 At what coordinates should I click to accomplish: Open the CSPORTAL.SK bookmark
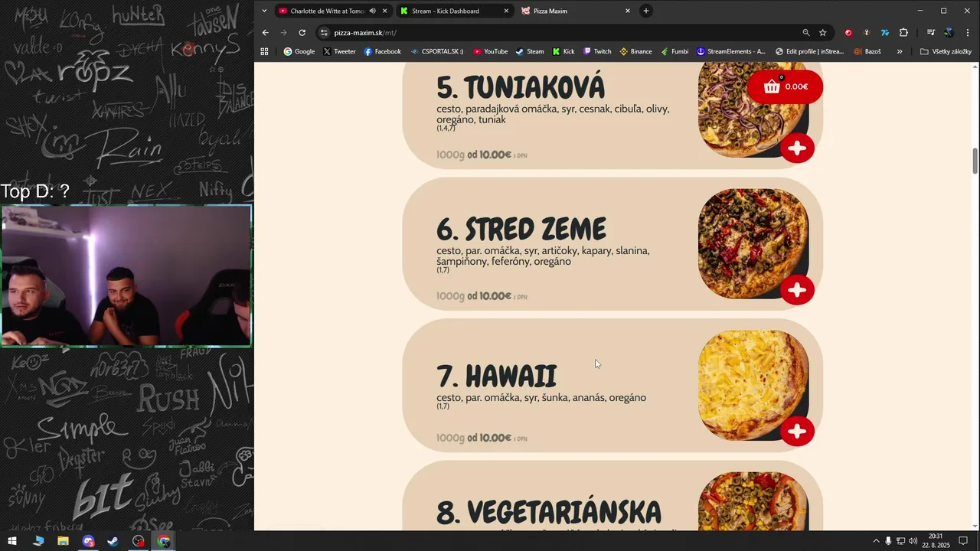pos(437,51)
